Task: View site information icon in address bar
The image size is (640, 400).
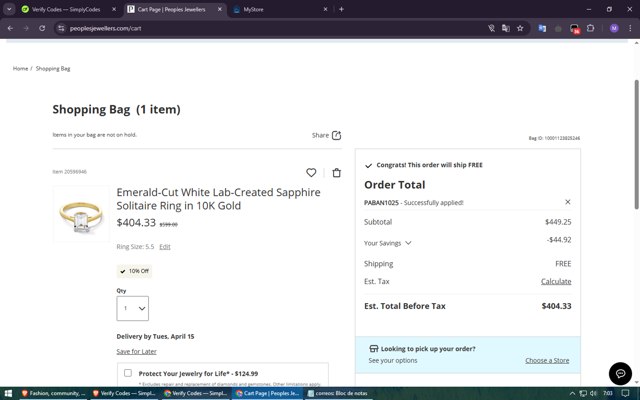Action: coord(61,28)
